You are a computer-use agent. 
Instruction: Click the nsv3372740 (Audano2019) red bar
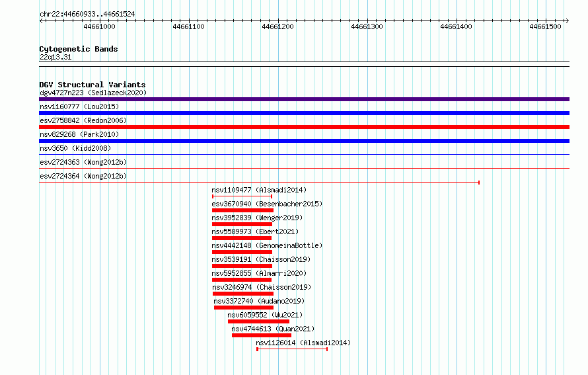point(244,308)
